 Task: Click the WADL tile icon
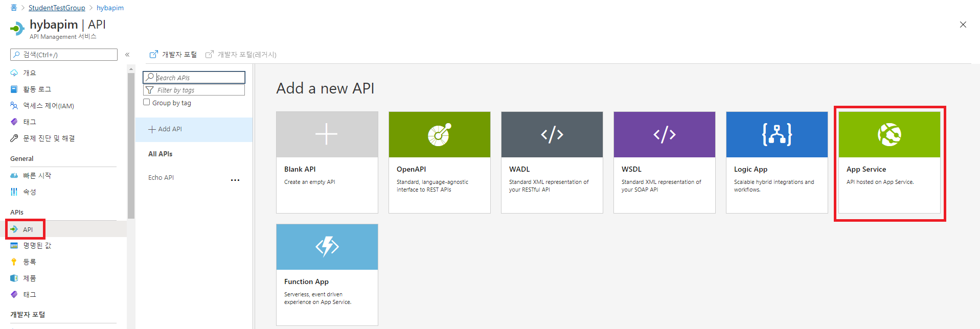552,135
